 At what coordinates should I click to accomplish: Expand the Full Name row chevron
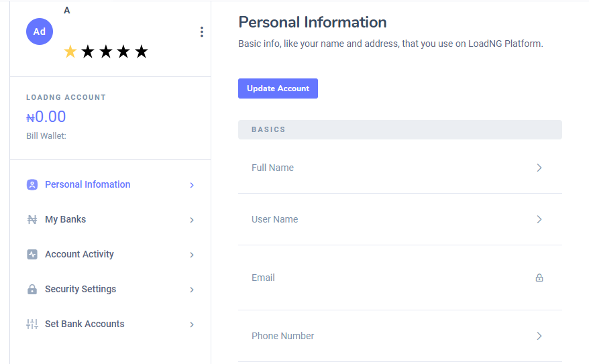539,168
